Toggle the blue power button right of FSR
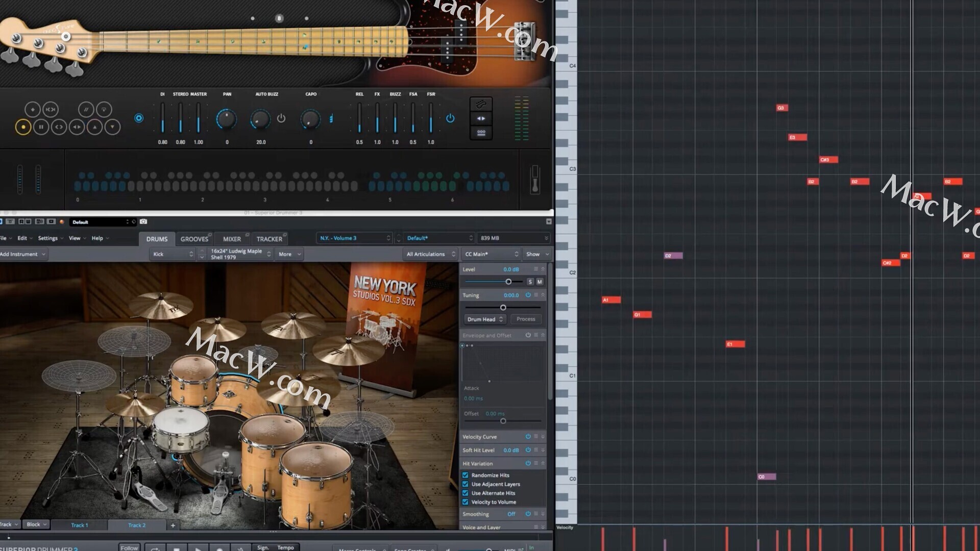Viewport: 980px width, 551px height. tap(450, 118)
